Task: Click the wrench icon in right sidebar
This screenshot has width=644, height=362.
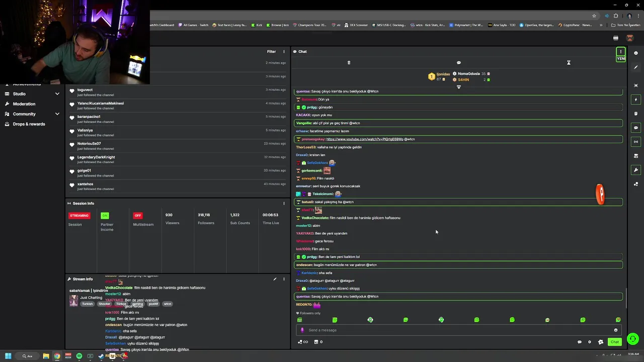Action: (636, 170)
